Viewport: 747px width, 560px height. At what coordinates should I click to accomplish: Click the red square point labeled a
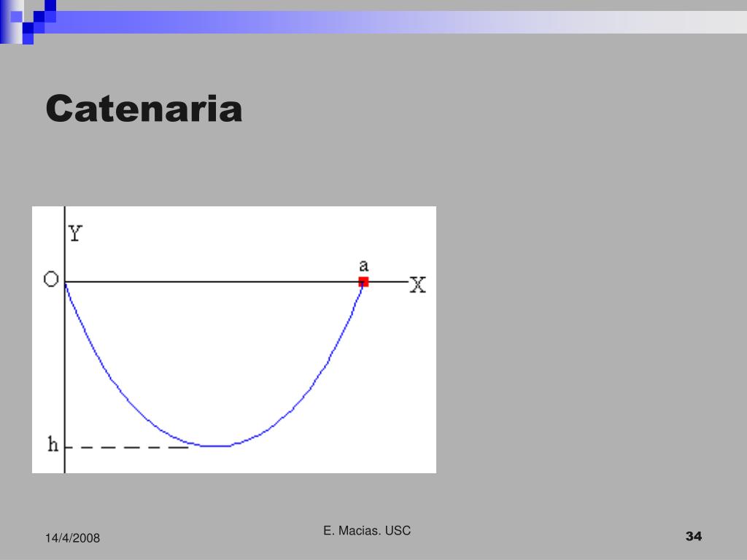[363, 281]
